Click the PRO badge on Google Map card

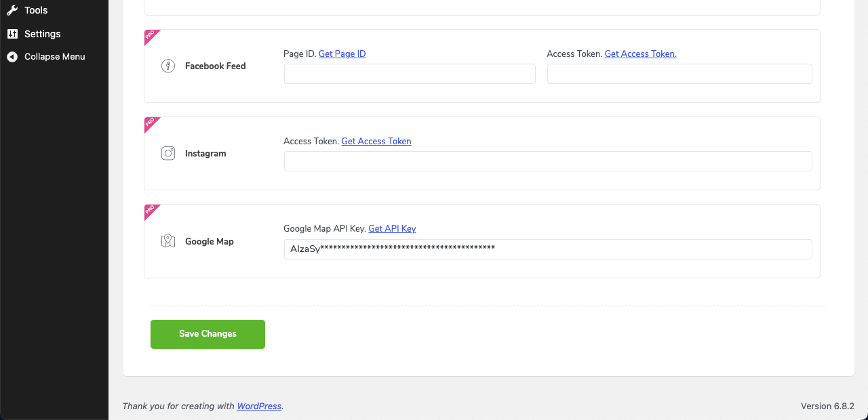click(x=151, y=211)
